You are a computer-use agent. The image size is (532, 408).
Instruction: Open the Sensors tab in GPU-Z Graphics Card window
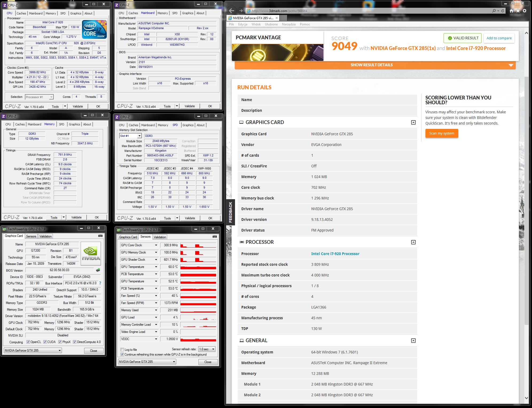coord(31,236)
